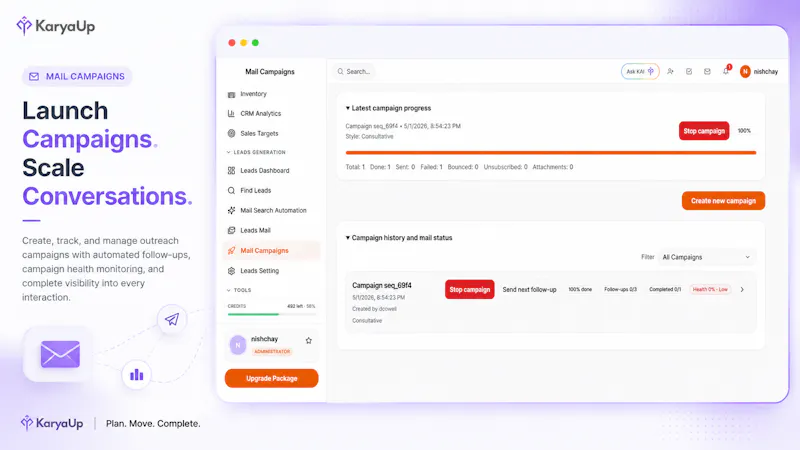
Task: Click the MAIL CAMPAIGNS badge
Action: pos(77,77)
